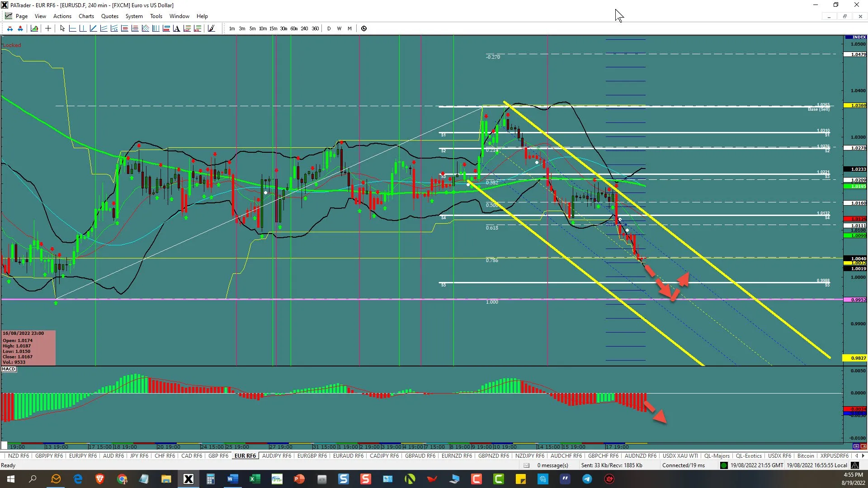Open the Actions menu

tap(62, 16)
